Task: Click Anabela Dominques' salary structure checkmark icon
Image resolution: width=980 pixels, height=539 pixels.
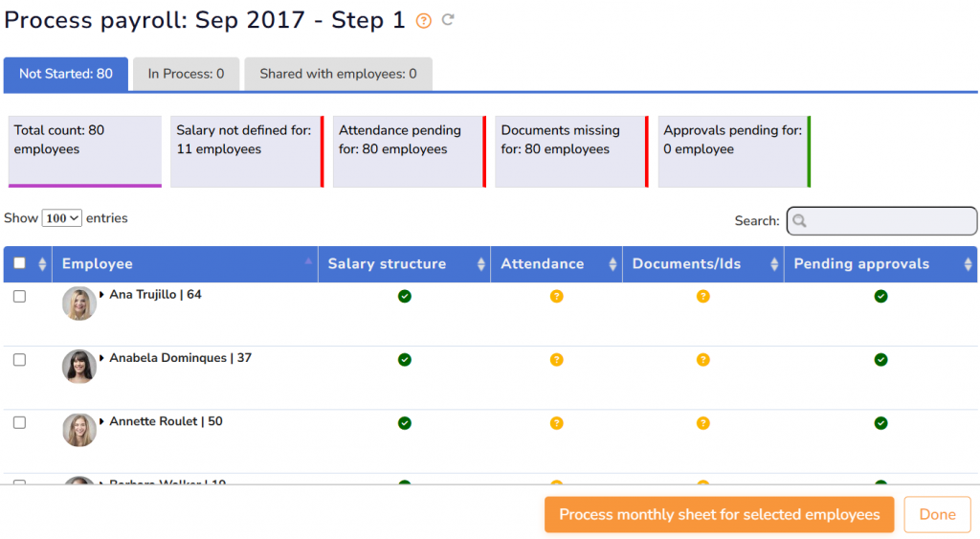Action: click(x=404, y=360)
